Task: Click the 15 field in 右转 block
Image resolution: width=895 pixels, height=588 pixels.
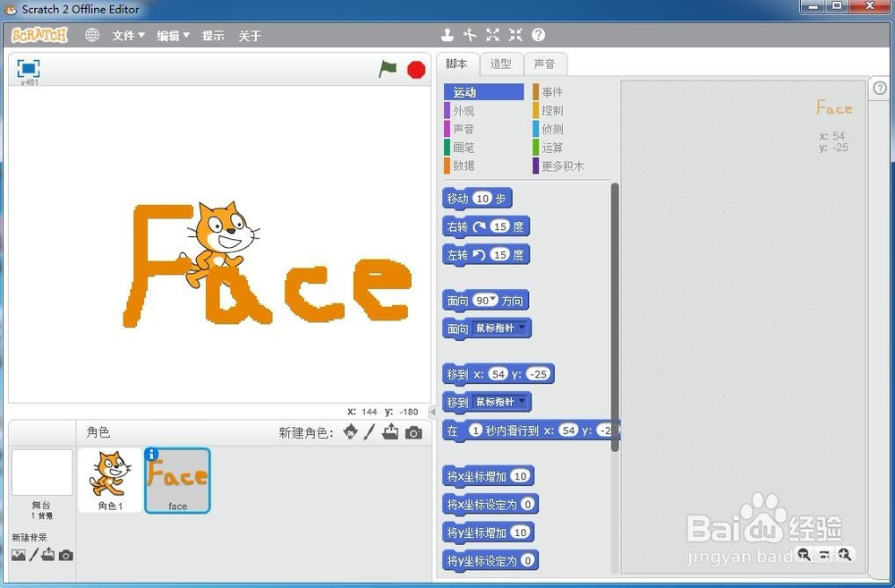Action: (500, 226)
